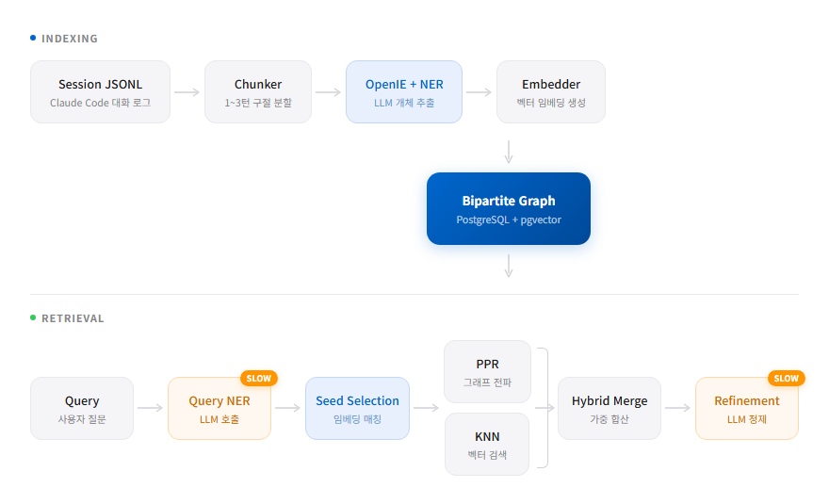Click 'Claude Code 대화 로그' subtitle

[101, 103]
